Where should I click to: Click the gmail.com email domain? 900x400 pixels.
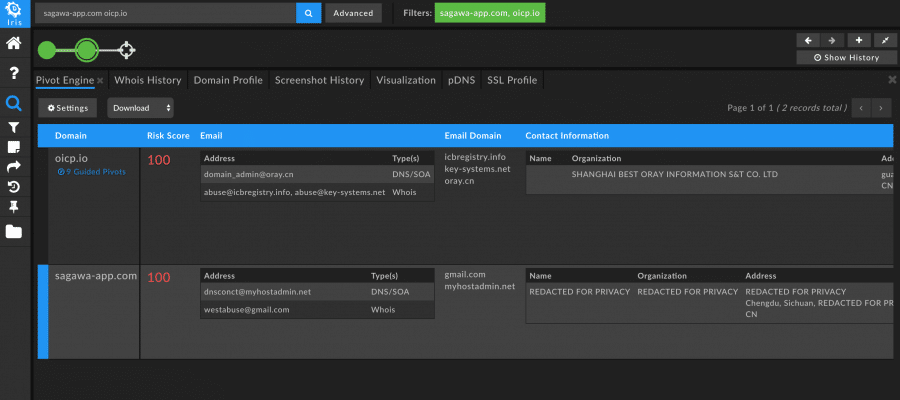465,275
